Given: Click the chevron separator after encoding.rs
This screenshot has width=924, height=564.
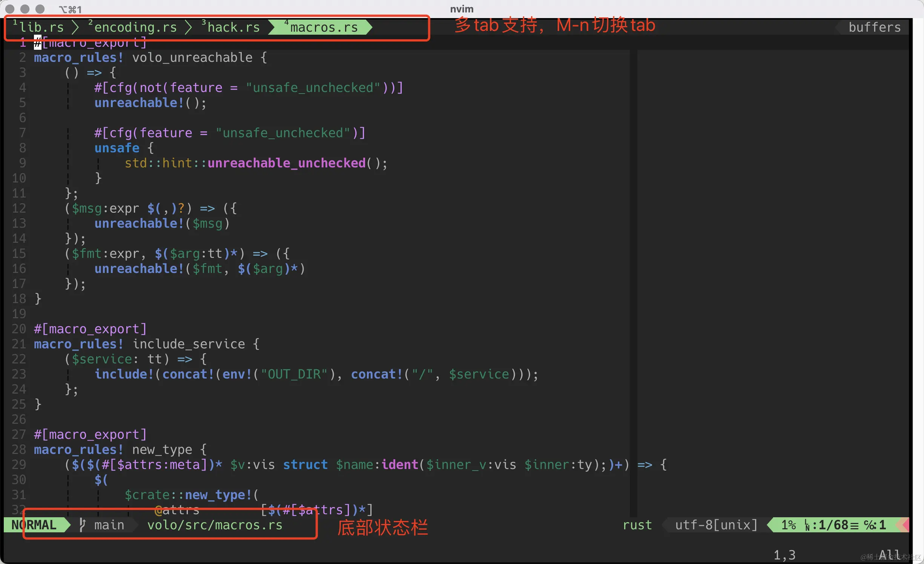Looking at the screenshot, I should (x=187, y=27).
